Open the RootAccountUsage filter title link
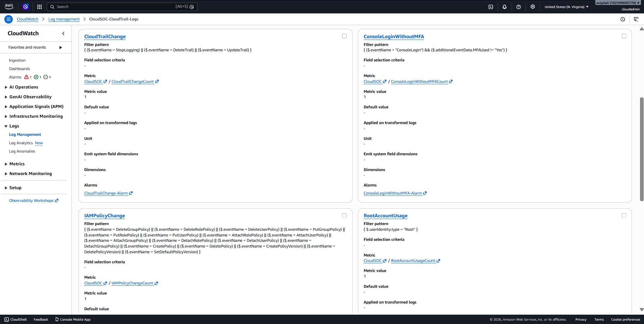This screenshot has width=644, height=324. 385,216
